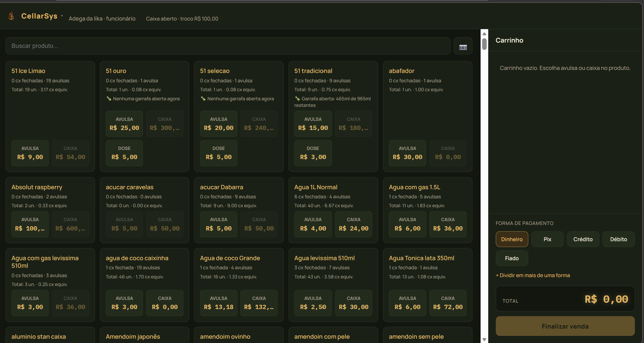644x343 pixels.
Task: Click the scrollbar up arrow
Action: [x=484, y=34]
